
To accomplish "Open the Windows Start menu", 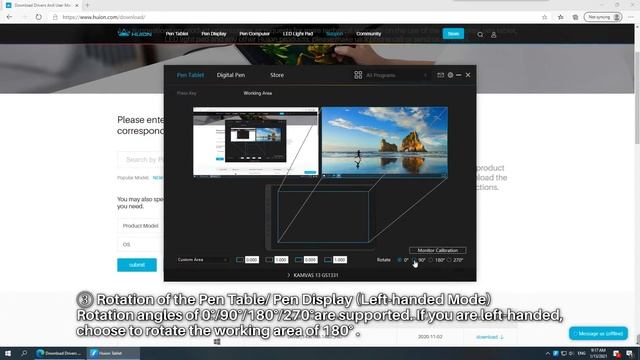I will tap(8, 353).
